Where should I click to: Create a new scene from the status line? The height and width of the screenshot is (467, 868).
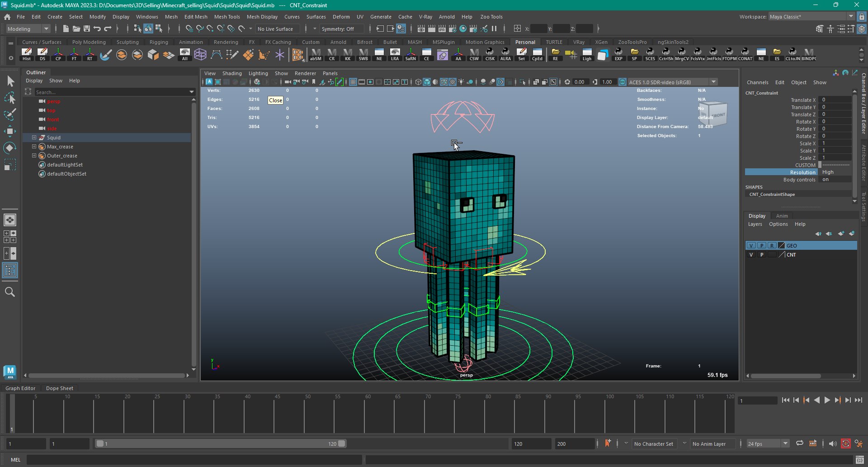click(x=66, y=29)
